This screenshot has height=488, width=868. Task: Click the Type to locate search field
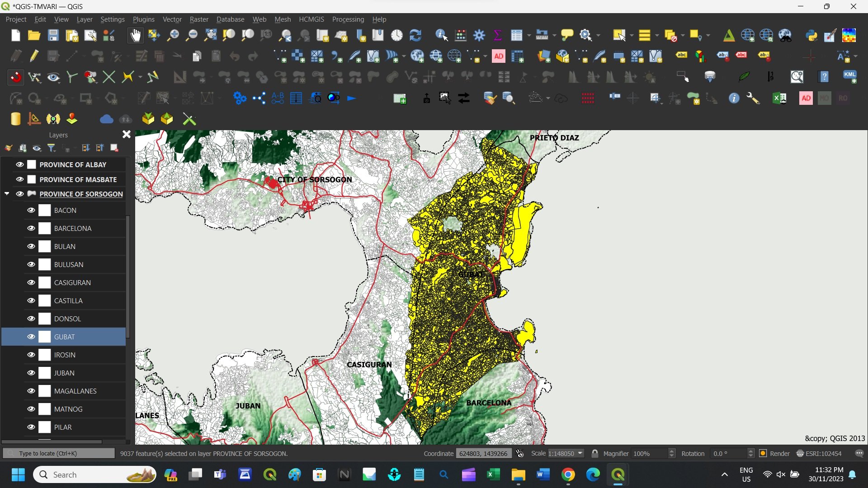59,453
